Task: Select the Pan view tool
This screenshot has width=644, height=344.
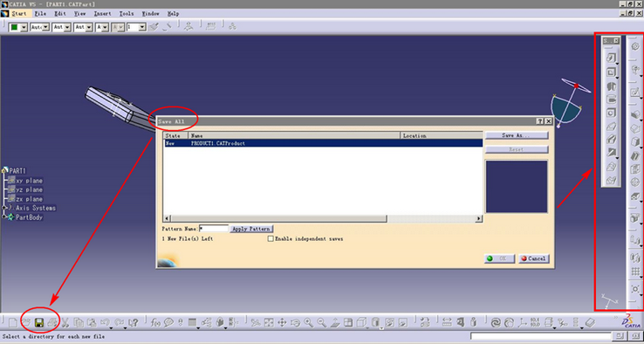Action: click(x=282, y=323)
